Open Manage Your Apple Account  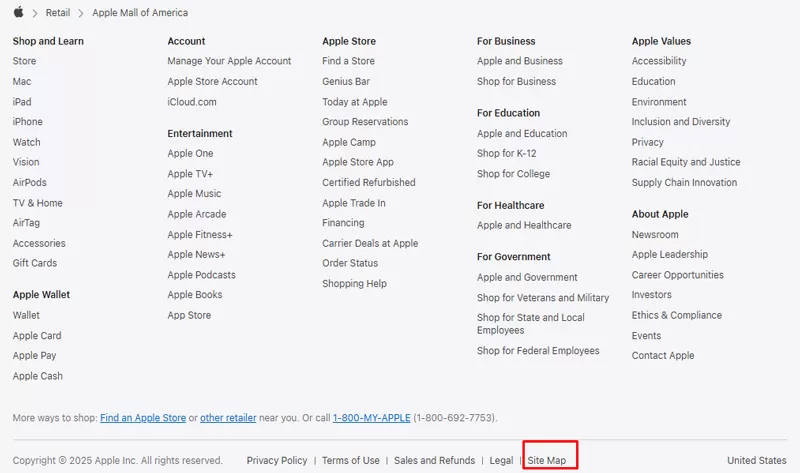229,61
